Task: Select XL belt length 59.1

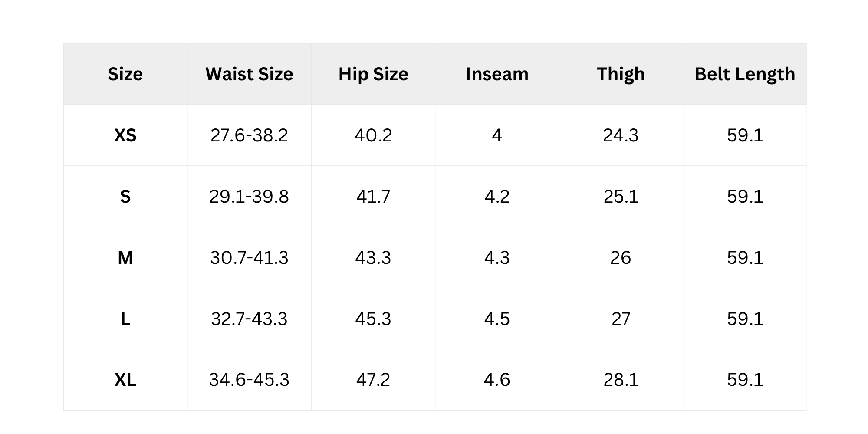Action: (745, 380)
